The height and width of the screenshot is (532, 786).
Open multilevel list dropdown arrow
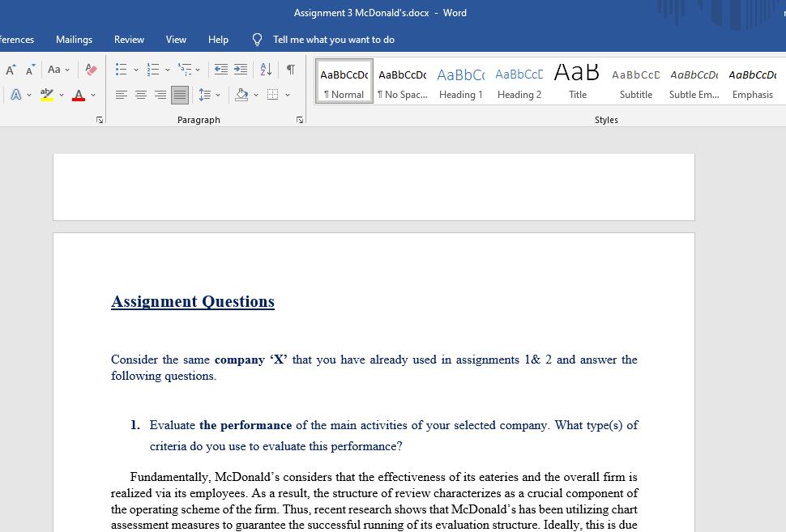pos(198,70)
